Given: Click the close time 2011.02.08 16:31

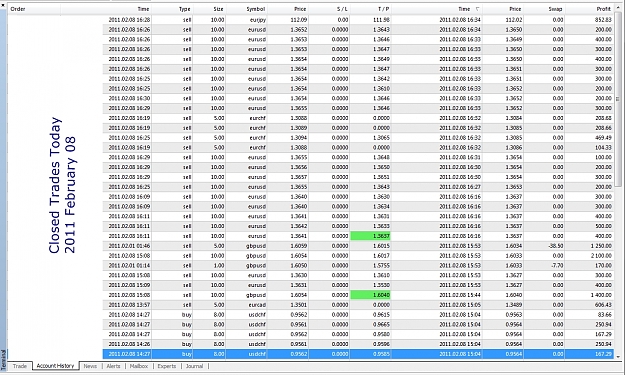Looking at the screenshot, I should pyautogui.click(x=460, y=157).
